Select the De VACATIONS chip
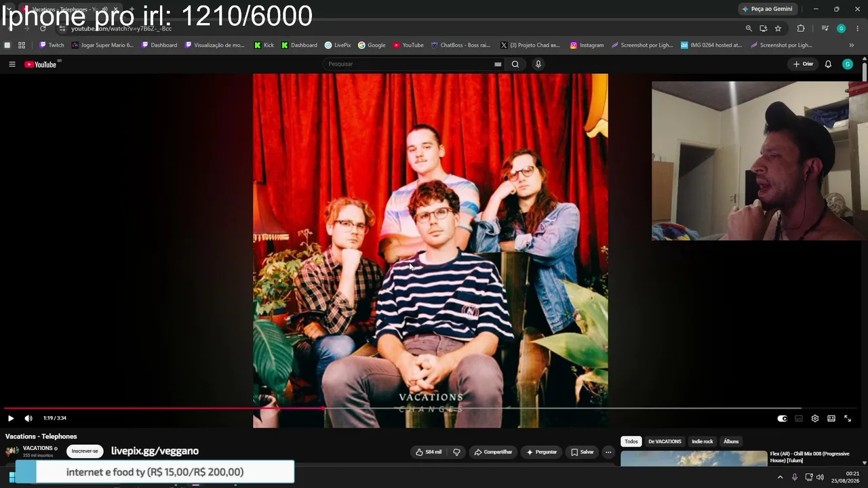The width and height of the screenshot is (868, 488). point(665,441)
